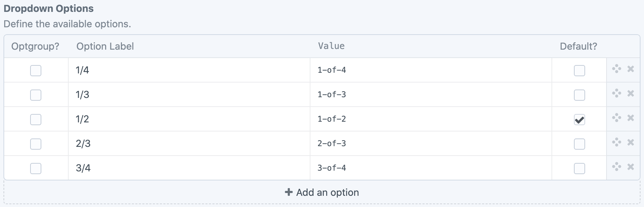This screenshot has height=207, width=644.
Task: Click the reorder icon for the 2/3 row
Action: [x=616, y=142]
